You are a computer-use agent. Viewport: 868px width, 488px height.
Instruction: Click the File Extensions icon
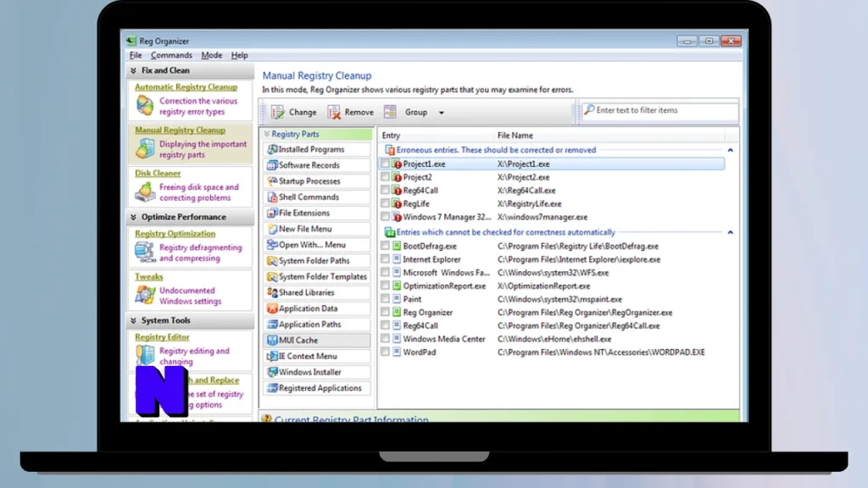272,213
